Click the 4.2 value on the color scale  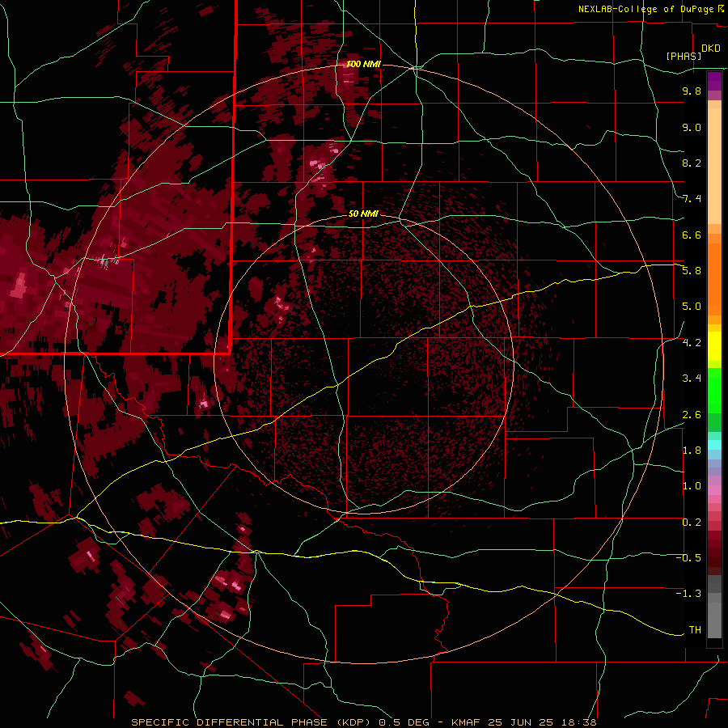click(x=692, y=343)
